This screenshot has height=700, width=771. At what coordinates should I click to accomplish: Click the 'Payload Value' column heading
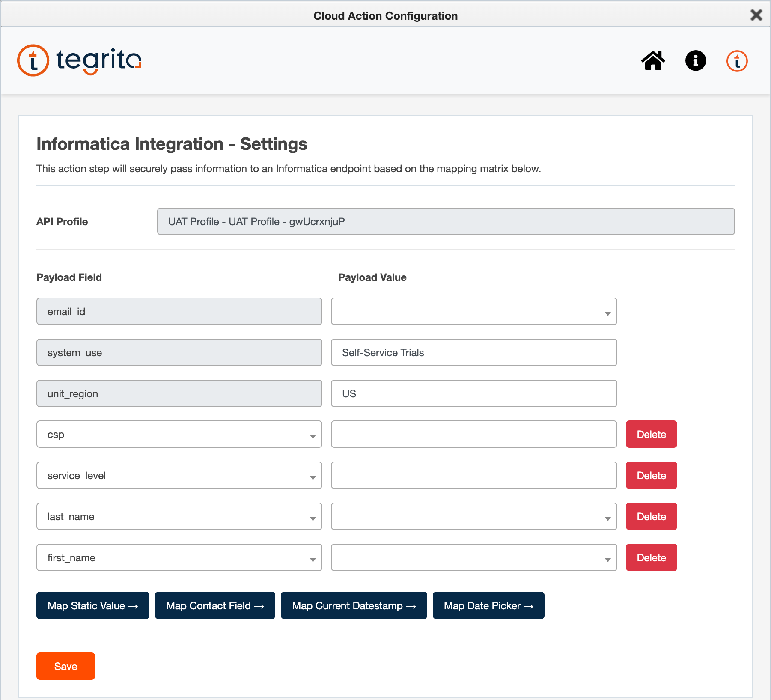point(372,277)
